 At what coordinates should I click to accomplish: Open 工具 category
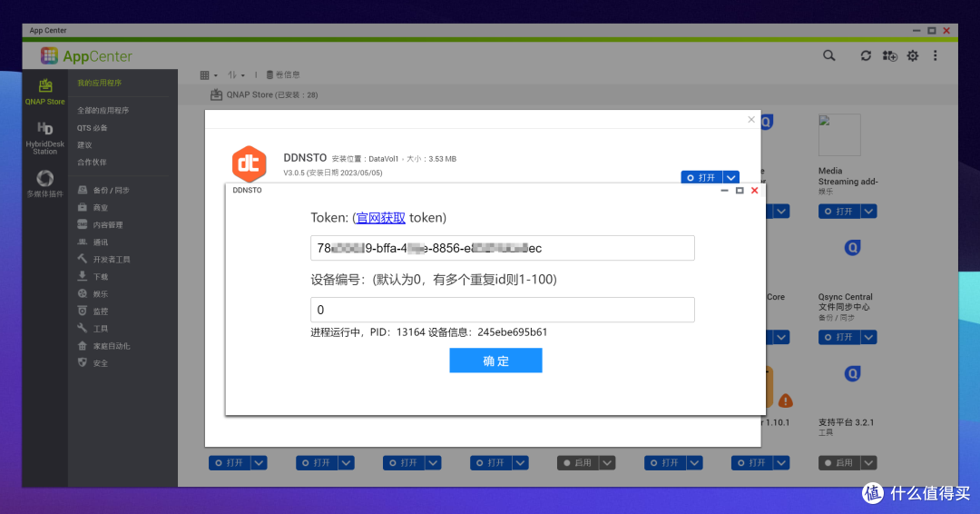[93, 328]
